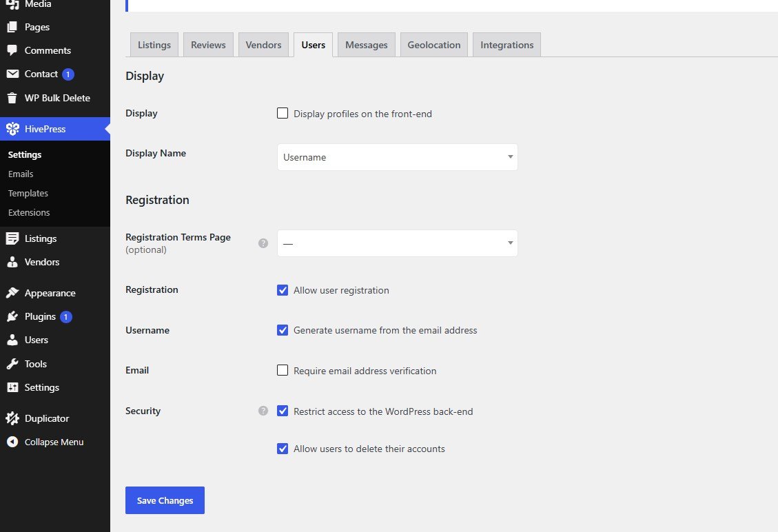Click the WordPress Settings sliders icon

coord(12,387)
